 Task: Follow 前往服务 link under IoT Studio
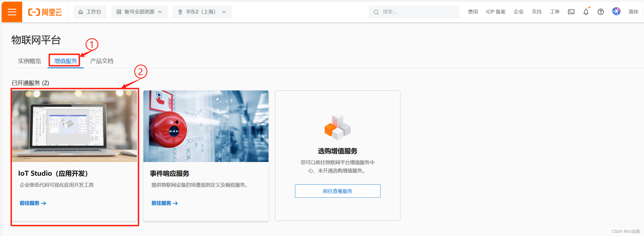click(x=33, y=203)
